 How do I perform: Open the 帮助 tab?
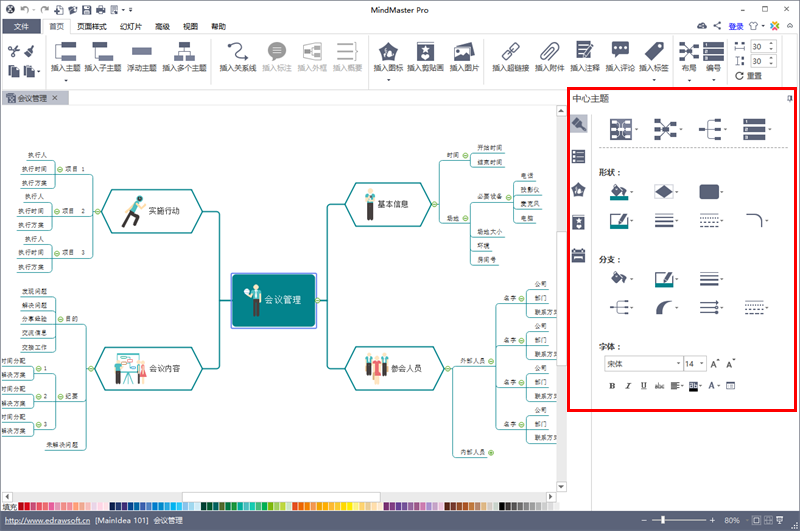[x=218, y=27]
